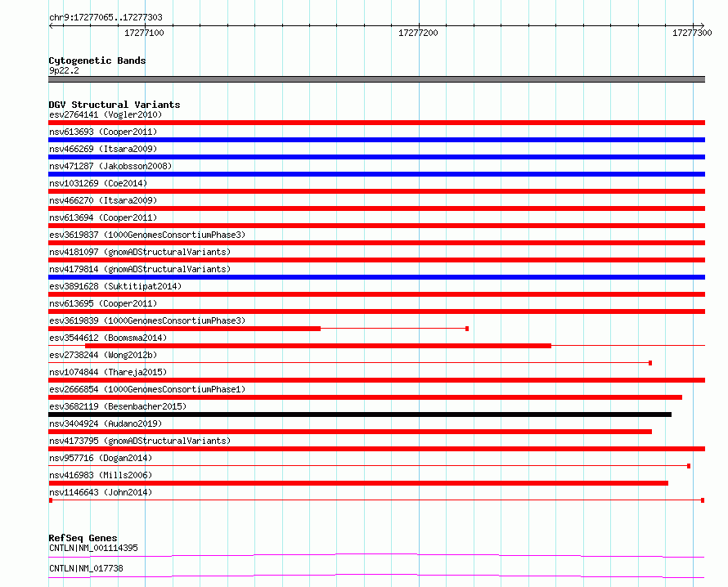Click the red bar under nsv3404924
Image resolution: width=728 pixels, height=587 pixels.
click(x=350, y=432)
